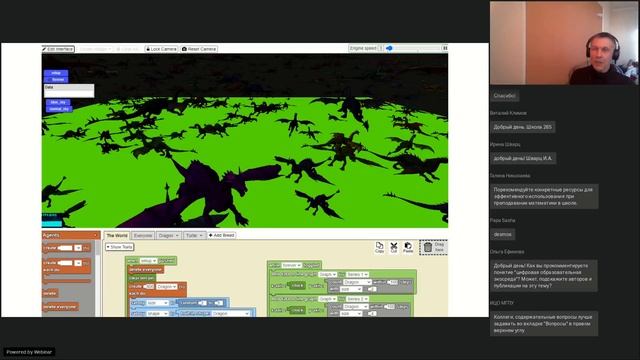640x360 pixels.
Task: Open the Turtle breed tab
Action: (194, 236)
